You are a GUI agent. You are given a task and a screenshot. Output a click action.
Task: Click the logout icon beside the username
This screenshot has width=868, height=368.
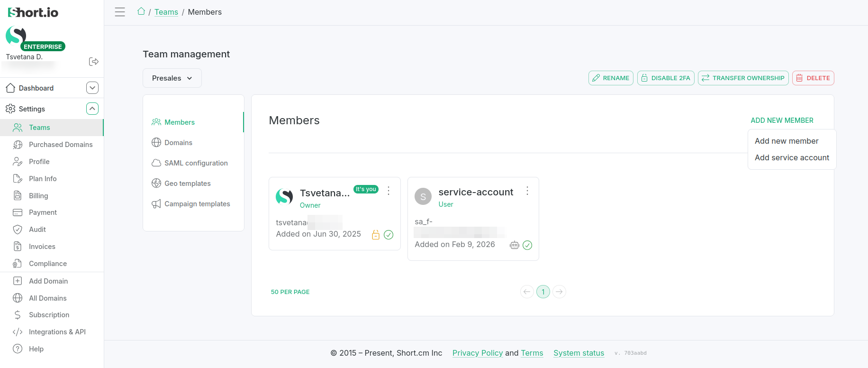click(x=94, y=62)
